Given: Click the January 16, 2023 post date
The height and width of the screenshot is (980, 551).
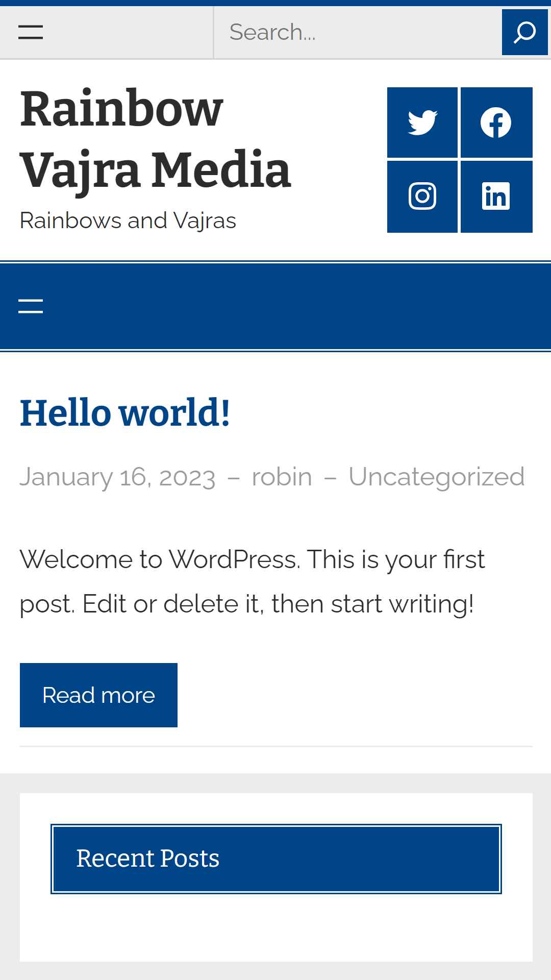Looking at the screenshot, I should point(117,477).
